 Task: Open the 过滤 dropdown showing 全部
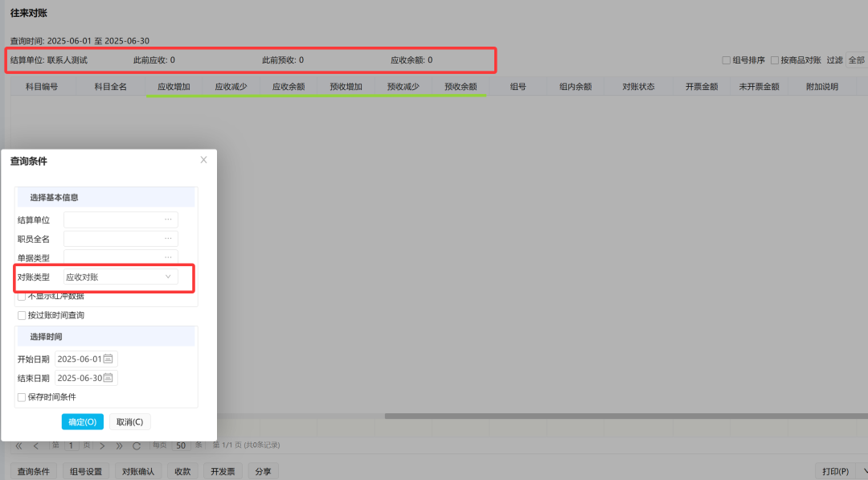(855, 60)
